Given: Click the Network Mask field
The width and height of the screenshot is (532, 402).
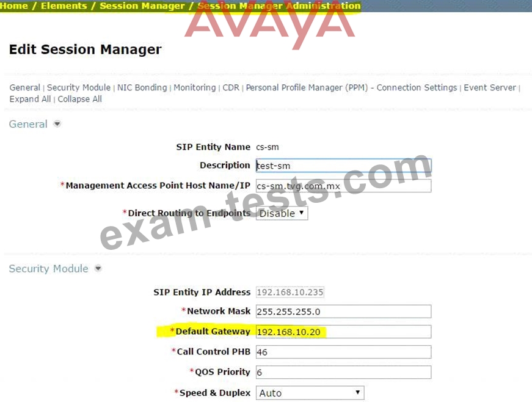Looking at the screenshot, I should coord(344,312).
